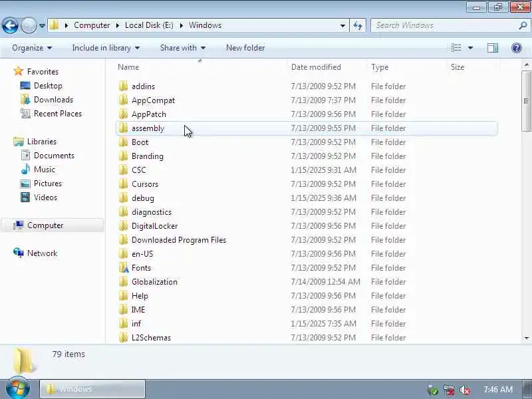Click the Windows taskbar button
This screenshot has height=399, width=532.
92,389
